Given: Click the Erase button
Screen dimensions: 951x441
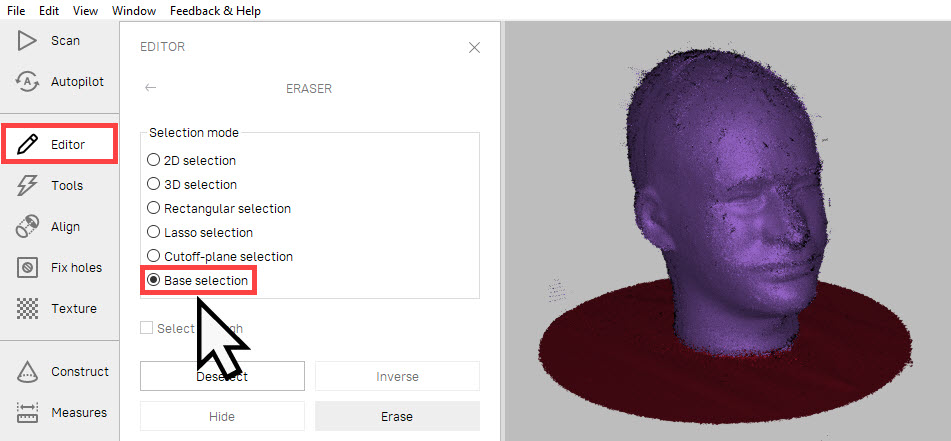Looking at the screenshot, I should (x=397, y=417).
